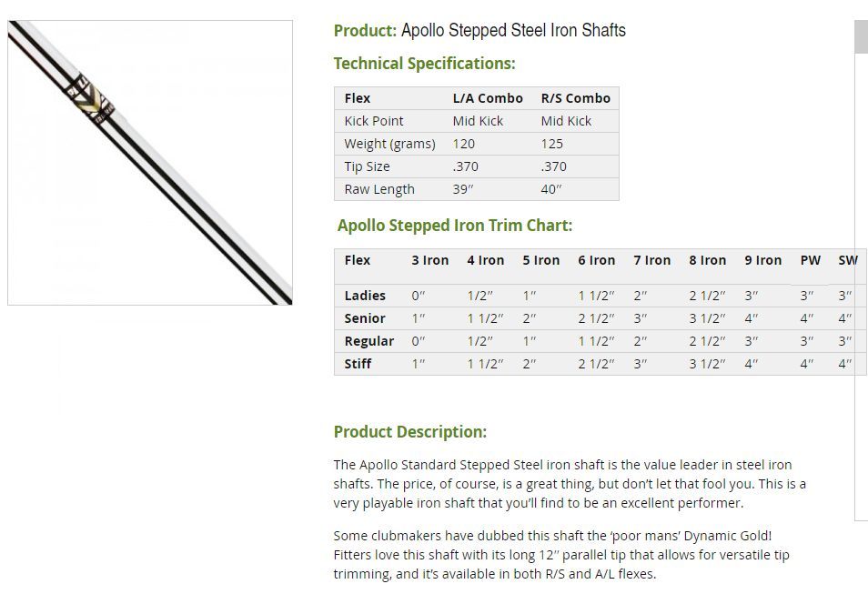
Task: Click the Tip Size row label
Action: tap(367, 166)
